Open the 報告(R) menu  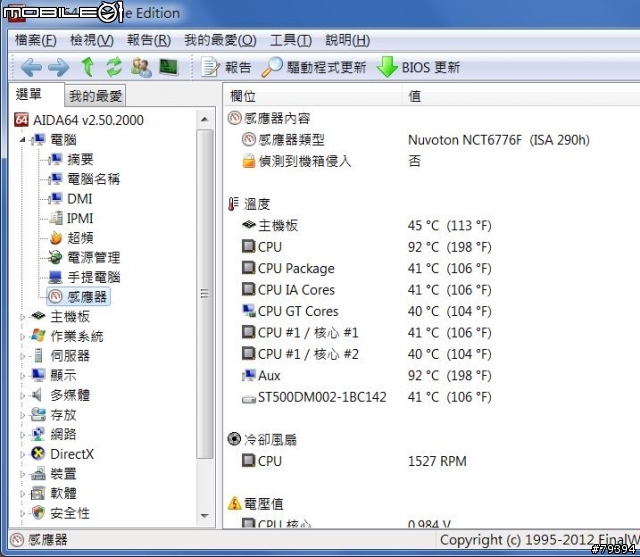[x=149, y=40]
